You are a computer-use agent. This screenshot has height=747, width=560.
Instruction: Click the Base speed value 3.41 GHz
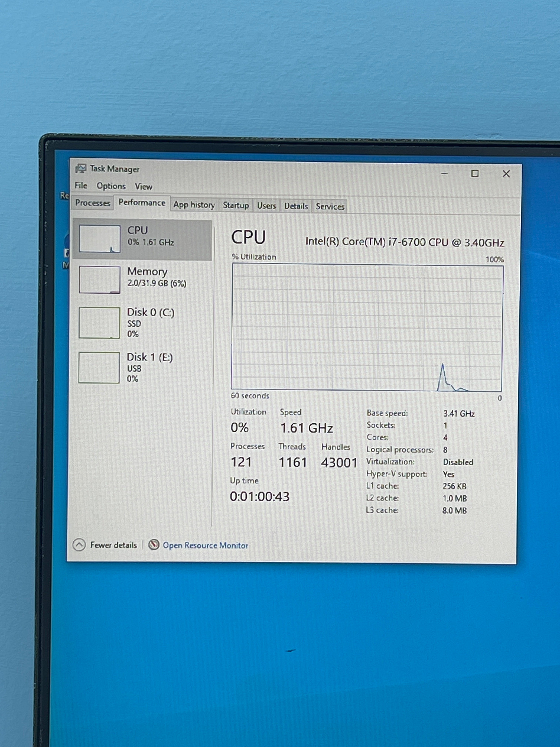click(459, 414)
